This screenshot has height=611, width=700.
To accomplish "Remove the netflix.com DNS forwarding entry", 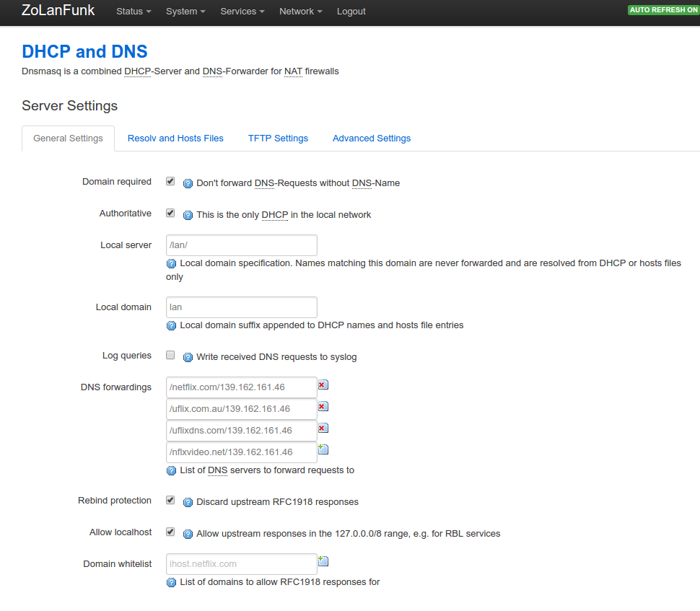I will (x=323, y=385).
